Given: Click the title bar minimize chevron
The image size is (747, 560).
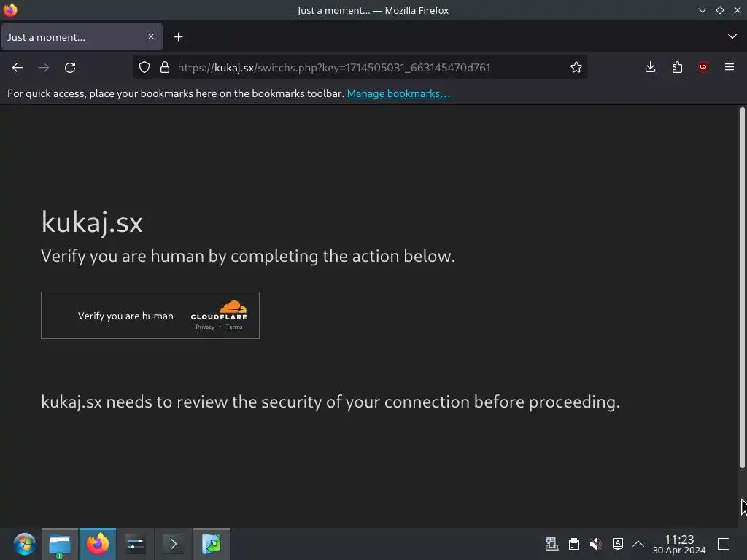Looking at the screenshot, I should pyautogui.click(x=703, y=10).
